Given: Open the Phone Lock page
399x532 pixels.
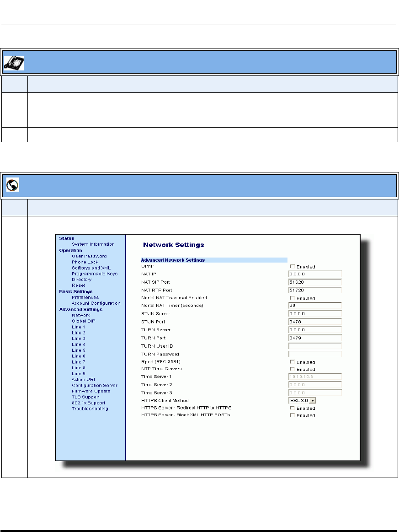Looking at the screenshot, I should click(x=85, y=262).
